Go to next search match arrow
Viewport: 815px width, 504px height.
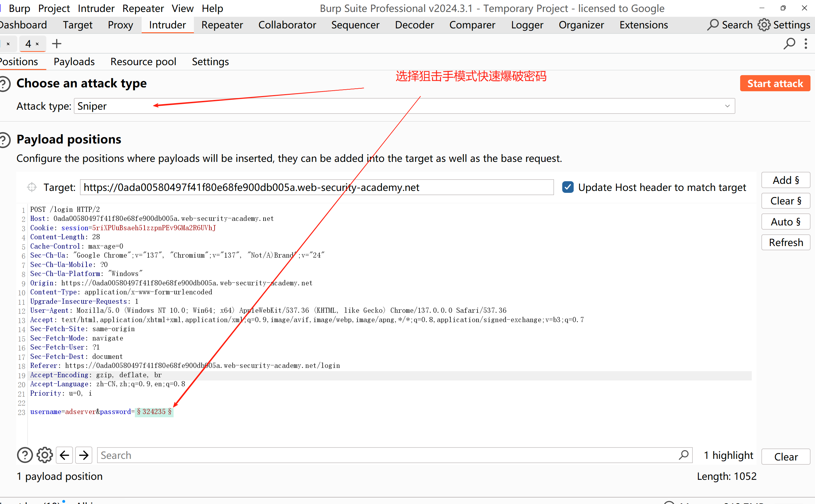(x=84, y=455)
